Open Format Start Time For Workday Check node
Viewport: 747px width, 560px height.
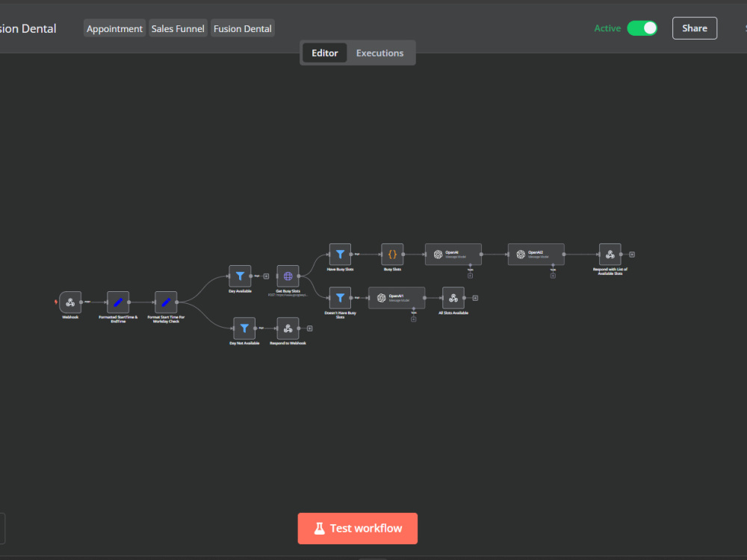166,302
